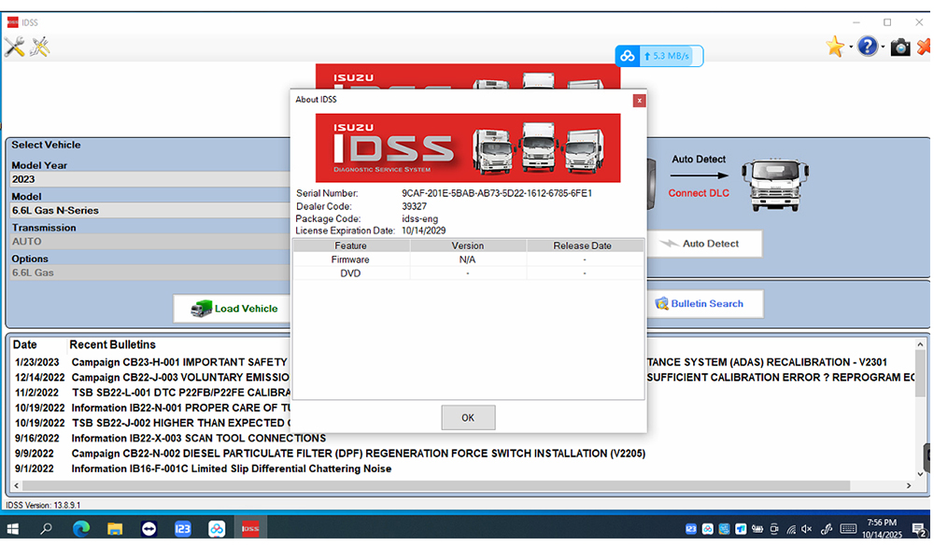Select the Firmware row in the feature table
Image resolution: width=934 pixels, height=560 pixels.
351,259
